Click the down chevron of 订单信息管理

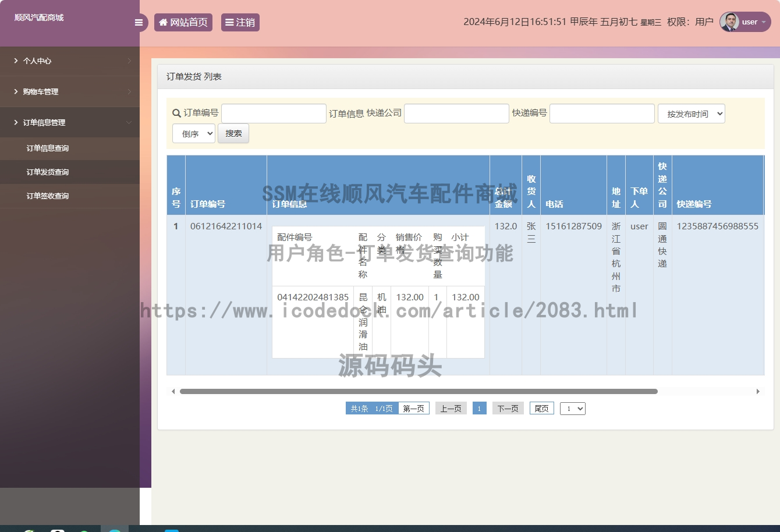[129, 122]
